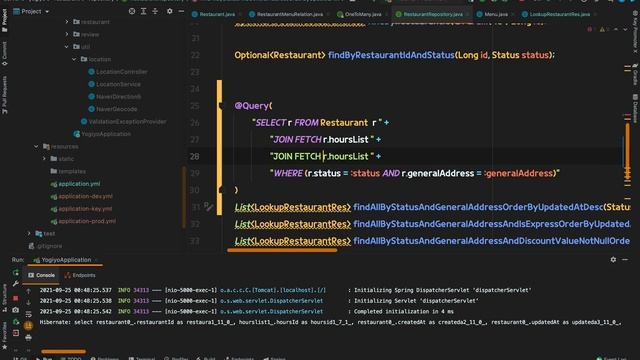
Task: Toggle scroll to end in console
Action: pos(28,326)
